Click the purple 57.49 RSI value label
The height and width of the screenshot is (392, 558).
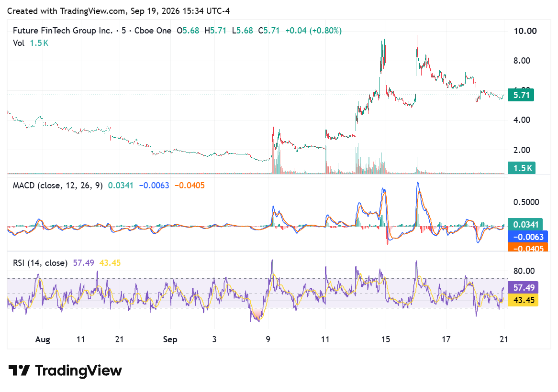[x=523, y=287]
